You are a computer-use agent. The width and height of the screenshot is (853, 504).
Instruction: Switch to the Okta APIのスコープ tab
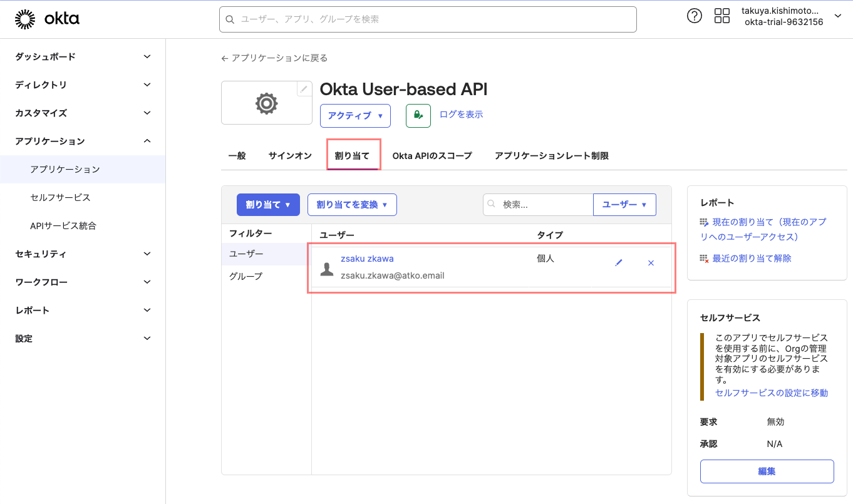click(432, 156)
